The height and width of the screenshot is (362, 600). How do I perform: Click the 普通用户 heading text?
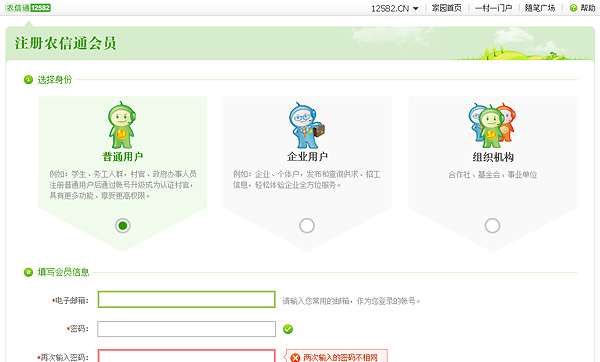pyautogui.click(x=122, y=157)
